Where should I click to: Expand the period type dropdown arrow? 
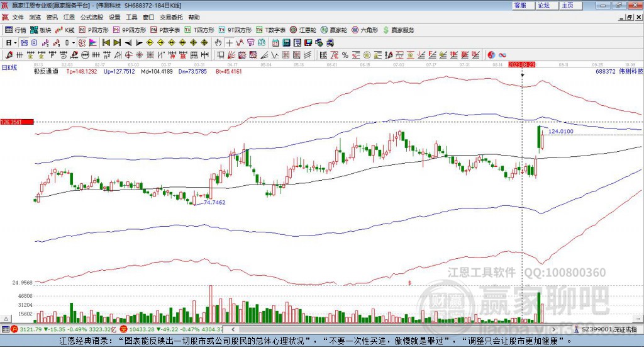pos(16,43)
